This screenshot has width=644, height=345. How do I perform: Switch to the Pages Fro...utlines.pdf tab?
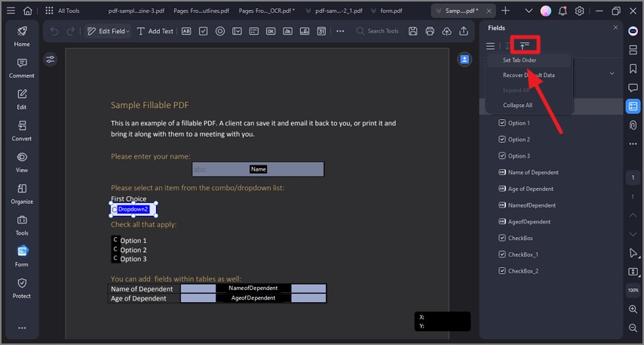201,11
